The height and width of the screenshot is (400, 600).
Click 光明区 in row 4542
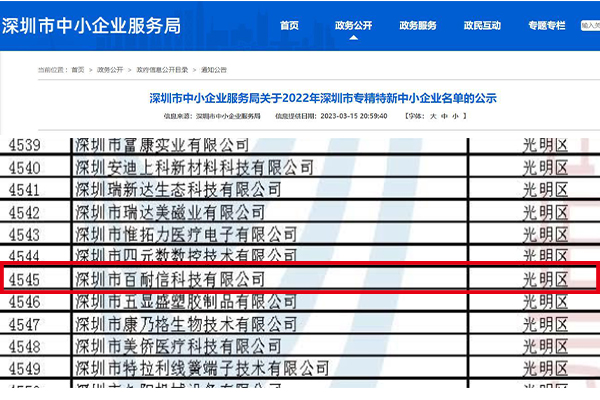coord(545,212)
